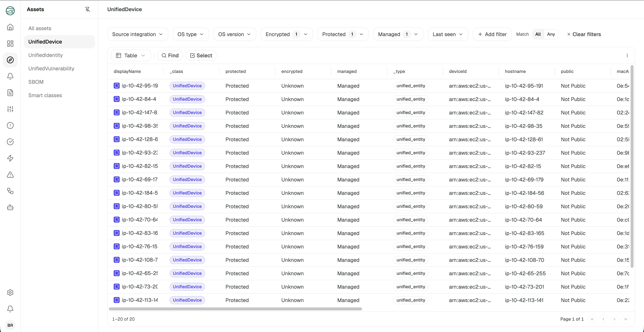Go to next page arrow
Image resolution: width=644 pixels, height=332 pixels.
[x=615, y=319]
